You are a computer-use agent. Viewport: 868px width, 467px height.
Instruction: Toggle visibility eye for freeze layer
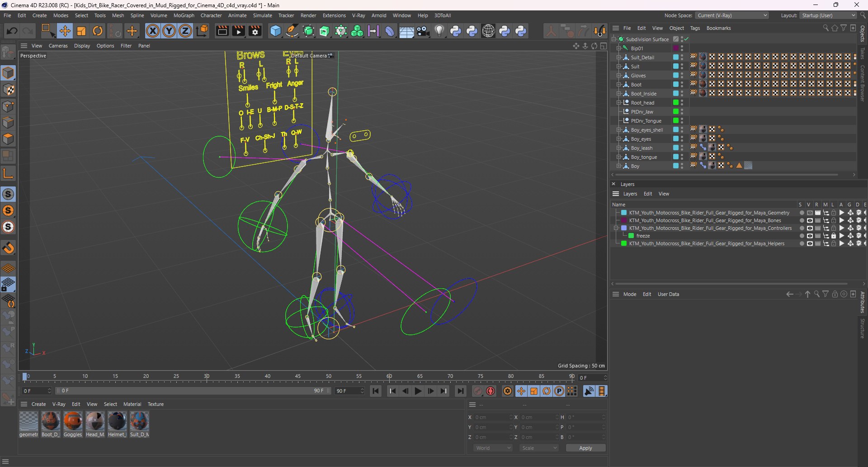(x=810, y=236)
